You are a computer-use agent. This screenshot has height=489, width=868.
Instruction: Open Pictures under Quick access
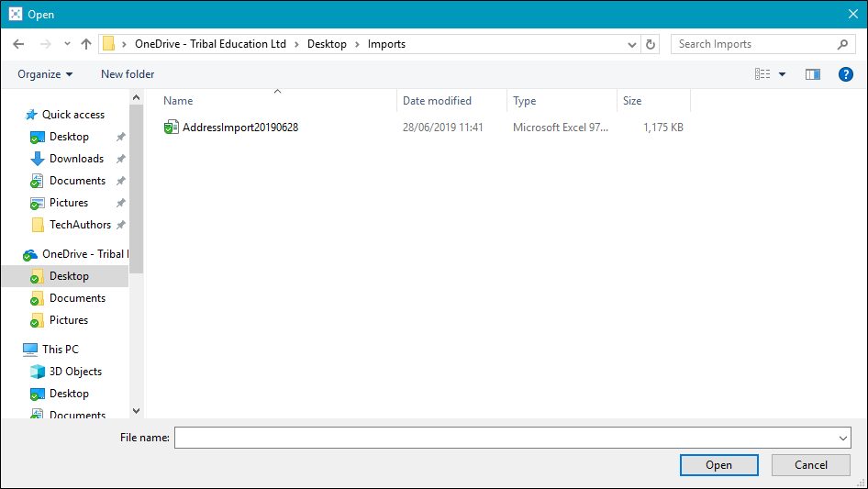point(69,203)
